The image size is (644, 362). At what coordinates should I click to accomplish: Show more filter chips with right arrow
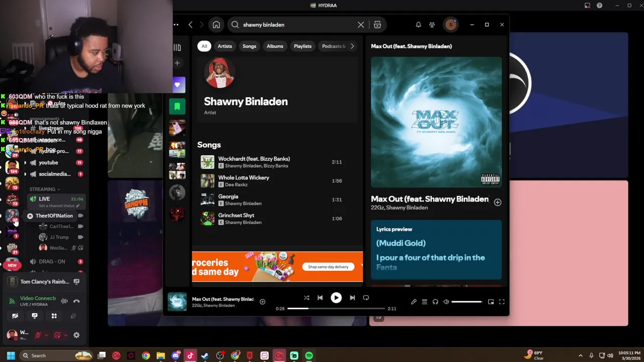tap(352, 46)
